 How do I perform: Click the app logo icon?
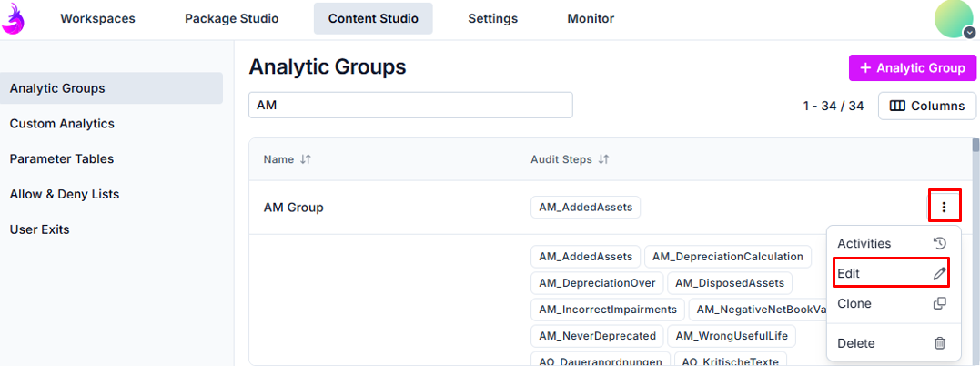[x=14, y=18]
